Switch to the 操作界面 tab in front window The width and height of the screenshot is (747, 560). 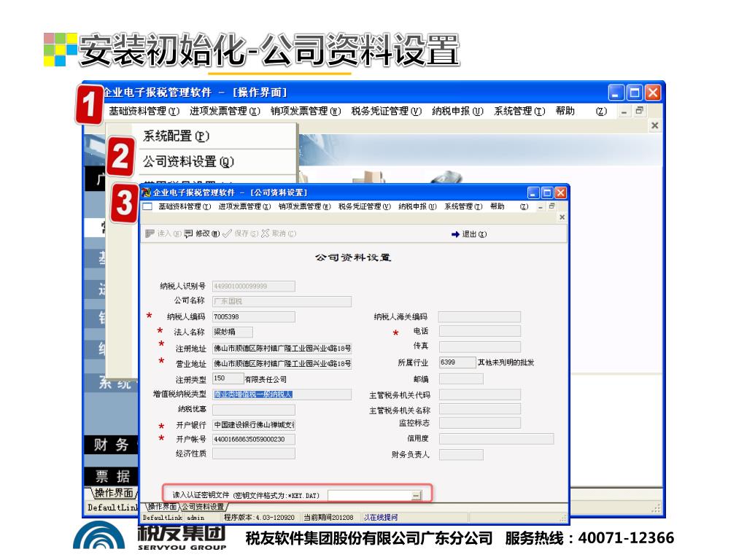coord(162,507)
